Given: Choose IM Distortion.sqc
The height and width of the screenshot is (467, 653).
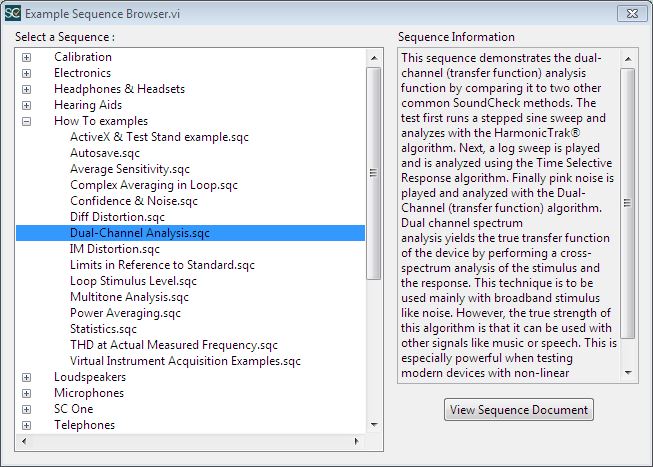Looking at the screenshot, I should click(x=115, y=249).
